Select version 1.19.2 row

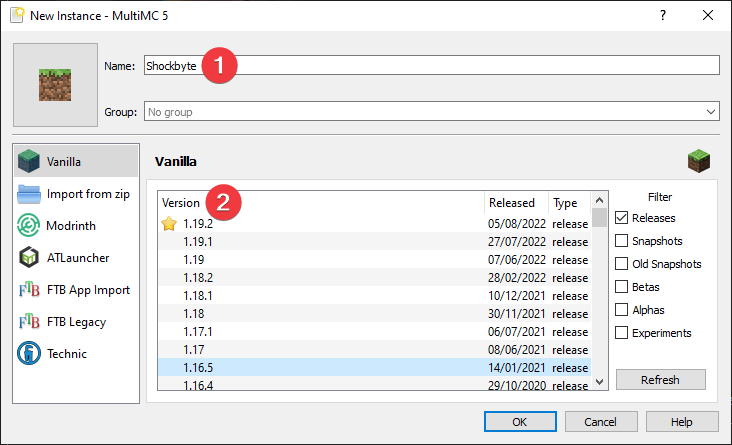pyautogui.click(x=374, y=224)
